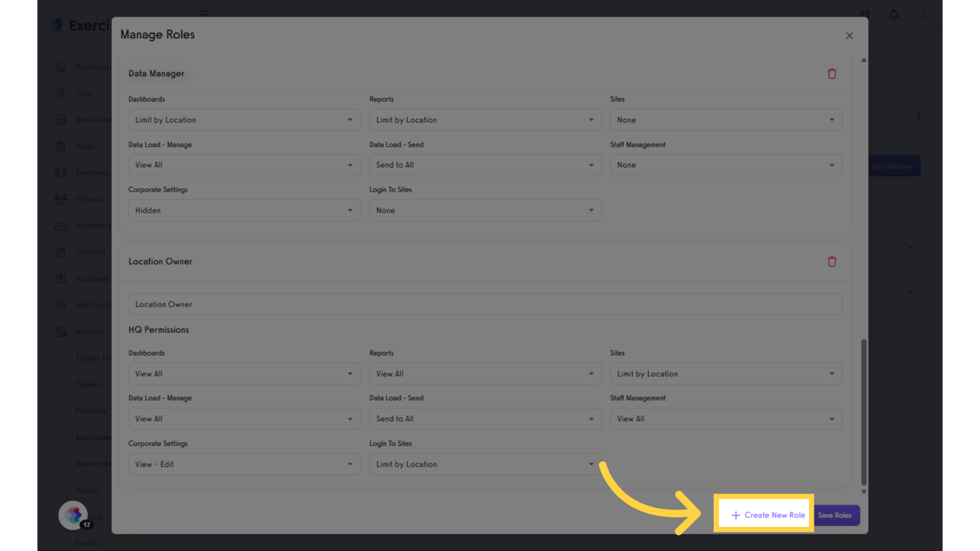Viewport: 980px width, 551px height.
Task: Expand Data Manager Corporate Settings dropdown
Action: (244, 210)
